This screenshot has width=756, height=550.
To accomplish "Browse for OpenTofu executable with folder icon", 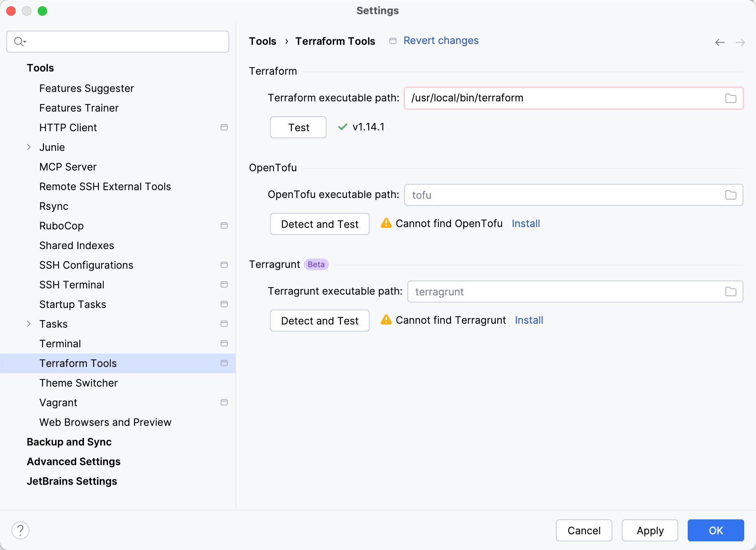I will point(730,194).
